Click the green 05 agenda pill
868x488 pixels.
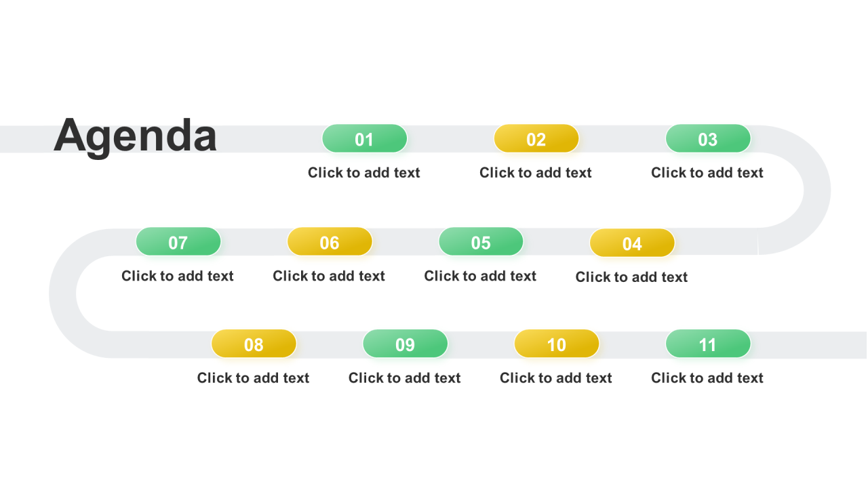pos(481,241)
